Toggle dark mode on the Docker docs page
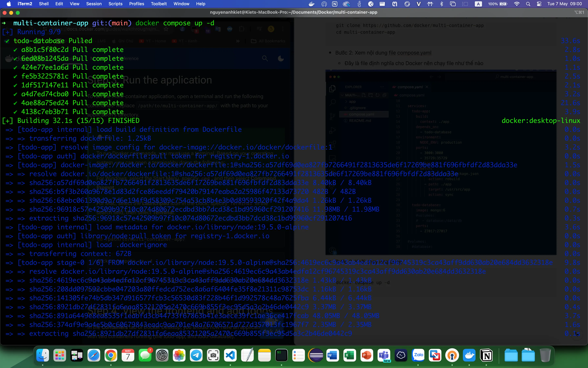 (x=281, y=58)
